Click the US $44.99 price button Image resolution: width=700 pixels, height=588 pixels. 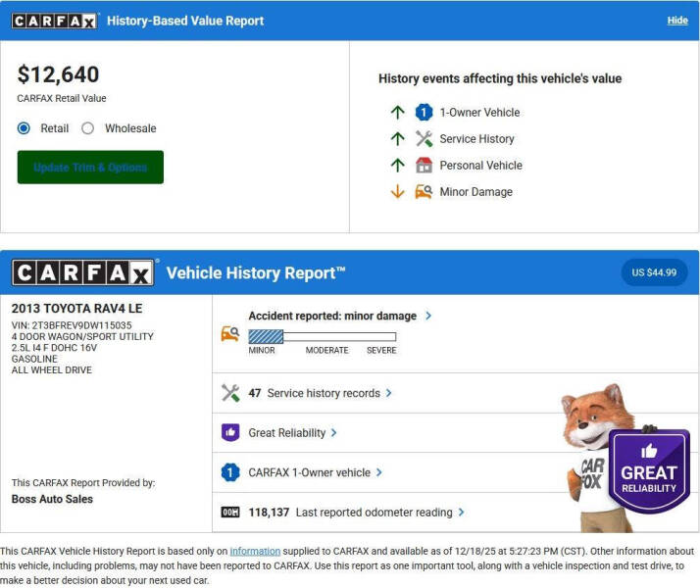(x=654, y=272)
